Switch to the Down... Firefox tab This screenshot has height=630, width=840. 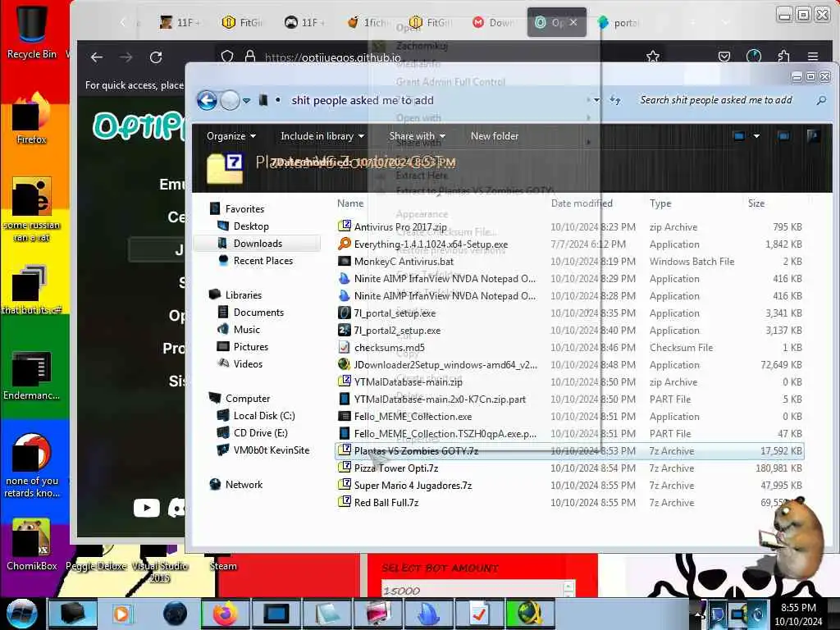[493, 22]
